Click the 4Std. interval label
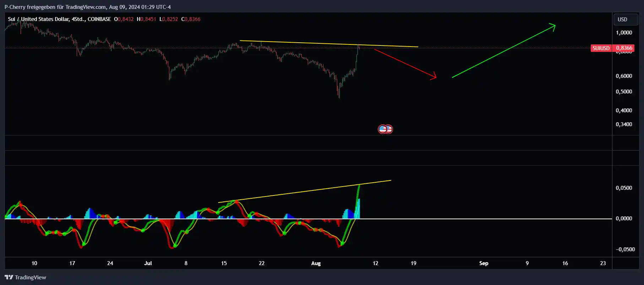 click(78, 19)
